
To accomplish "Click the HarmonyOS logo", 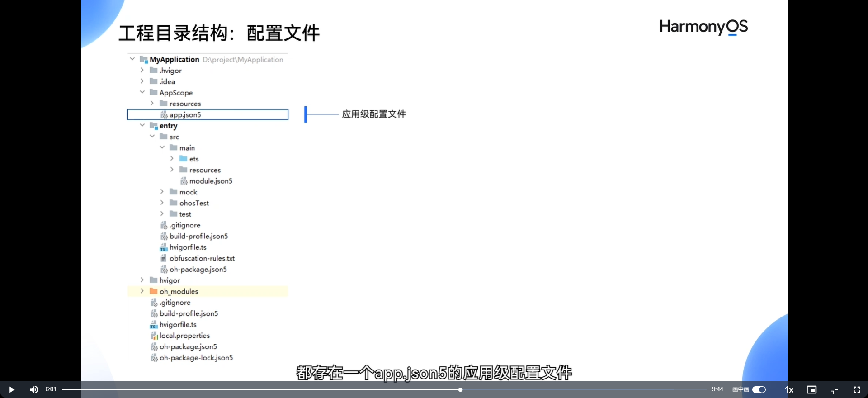I will (x=703, y=27).
